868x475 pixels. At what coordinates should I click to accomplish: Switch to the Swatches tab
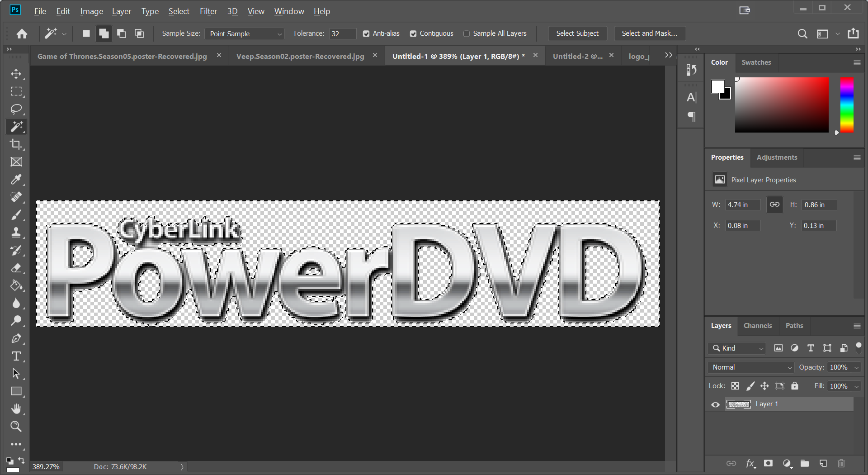click(756, 62)
